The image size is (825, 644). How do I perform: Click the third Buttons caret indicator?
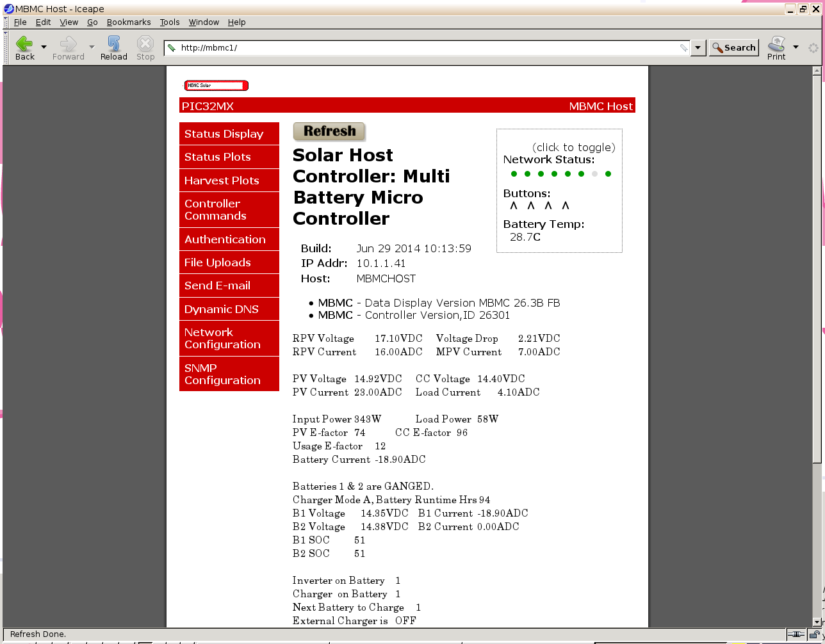click(x=548, y=205)
